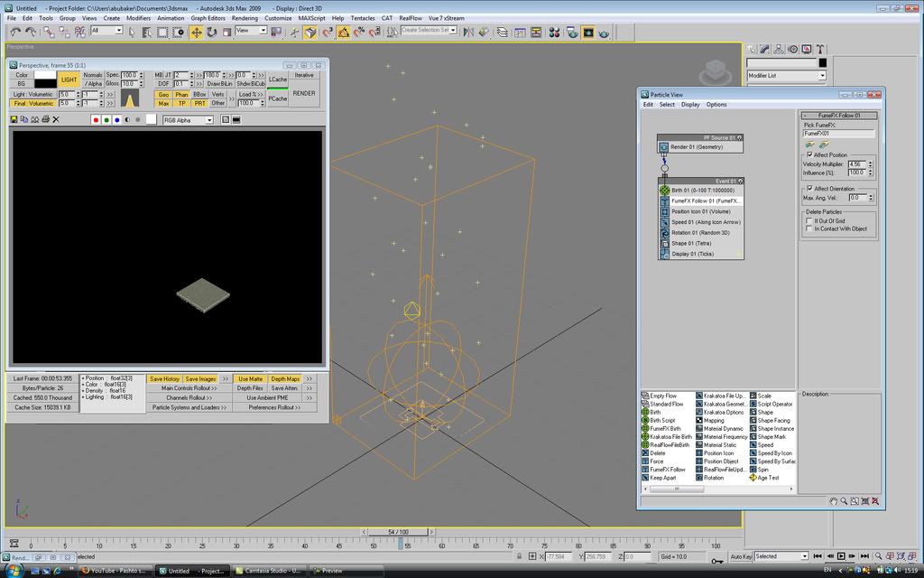Viewport: 924px width, 578px height.
Task: Open Display menu in Particle View
Action: pyautogui.click(x=689, y=105)
